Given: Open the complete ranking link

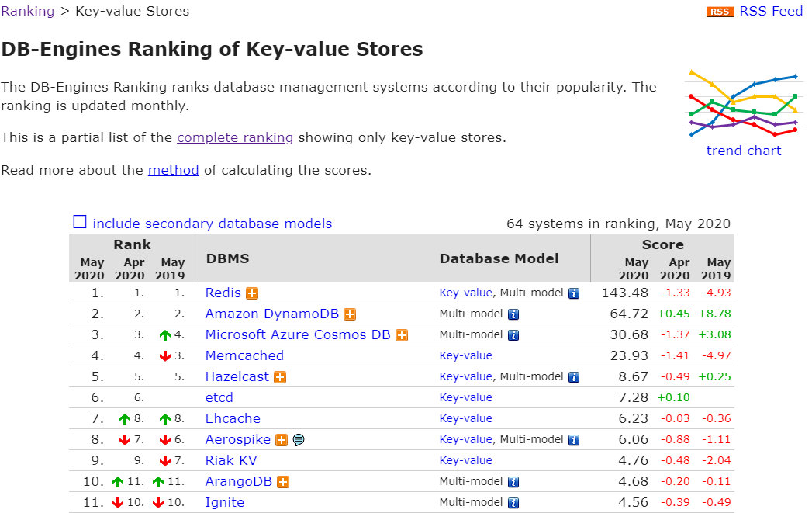Looking at the screenshot, I should click(235, 137).
